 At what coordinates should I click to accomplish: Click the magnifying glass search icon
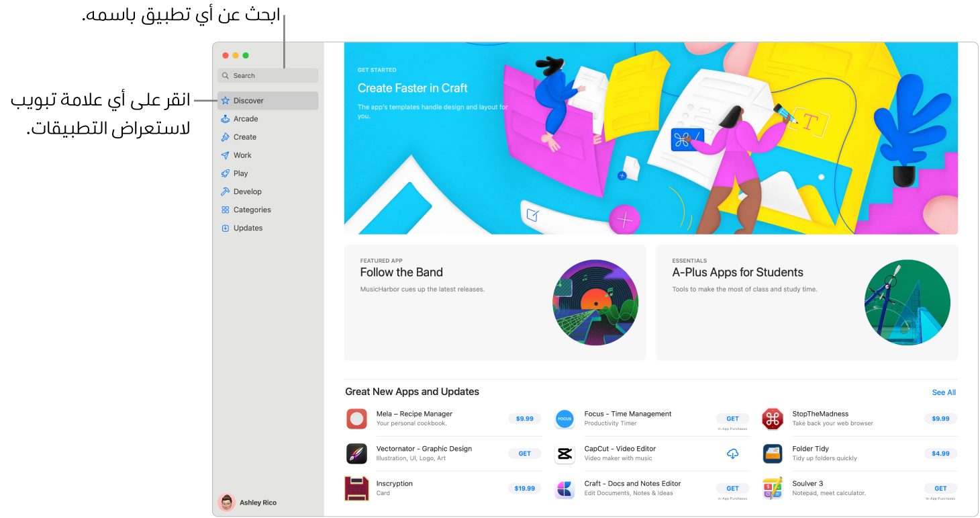coord(226,76)
